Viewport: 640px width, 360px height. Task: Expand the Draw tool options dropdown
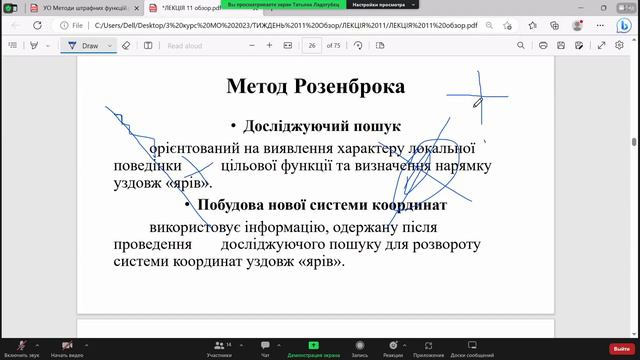point(110,46)
